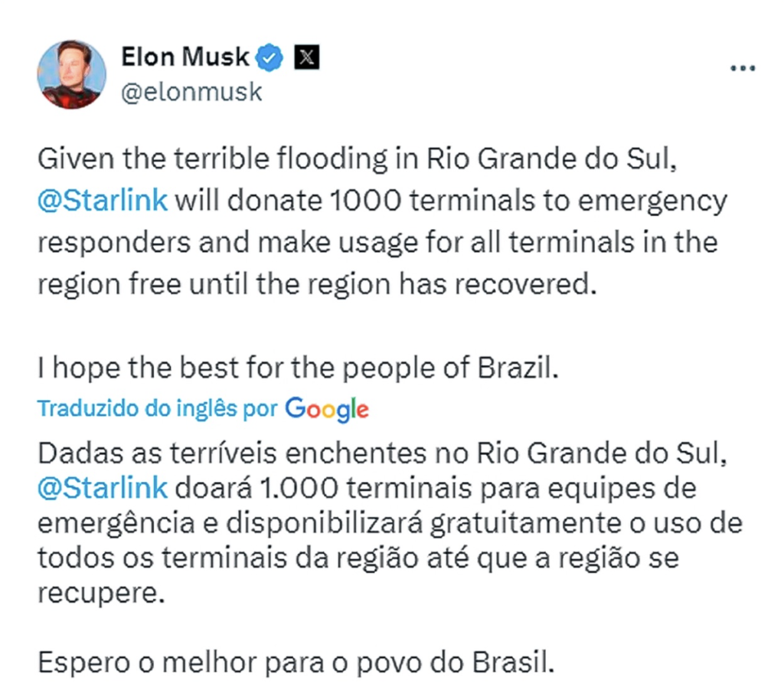The height and width of the screenshot is (694, 784).
Task: Click the black X affiliation badge
Action: coord(307,57)
